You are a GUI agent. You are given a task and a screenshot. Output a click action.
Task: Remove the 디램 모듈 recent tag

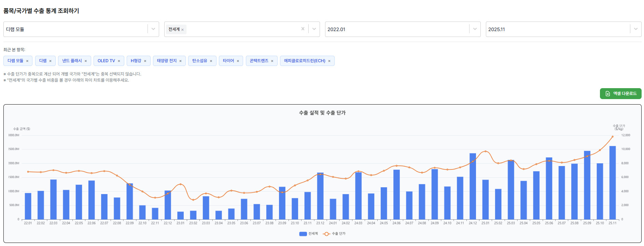pyautogui.click(x=27, y=61)
